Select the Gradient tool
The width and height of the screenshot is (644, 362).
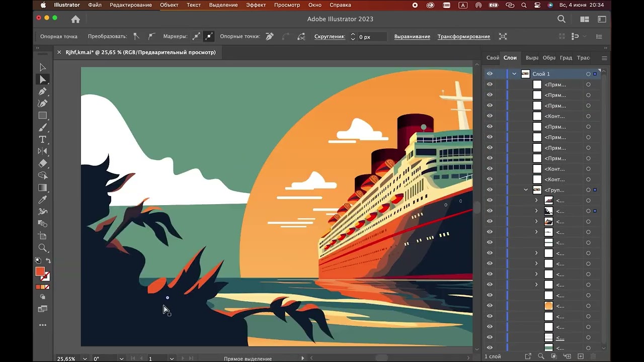(x=43, y=188)
